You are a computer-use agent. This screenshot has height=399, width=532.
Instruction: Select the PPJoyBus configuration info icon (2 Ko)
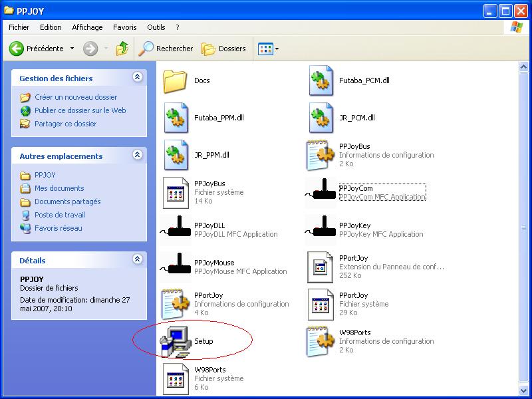321,155
